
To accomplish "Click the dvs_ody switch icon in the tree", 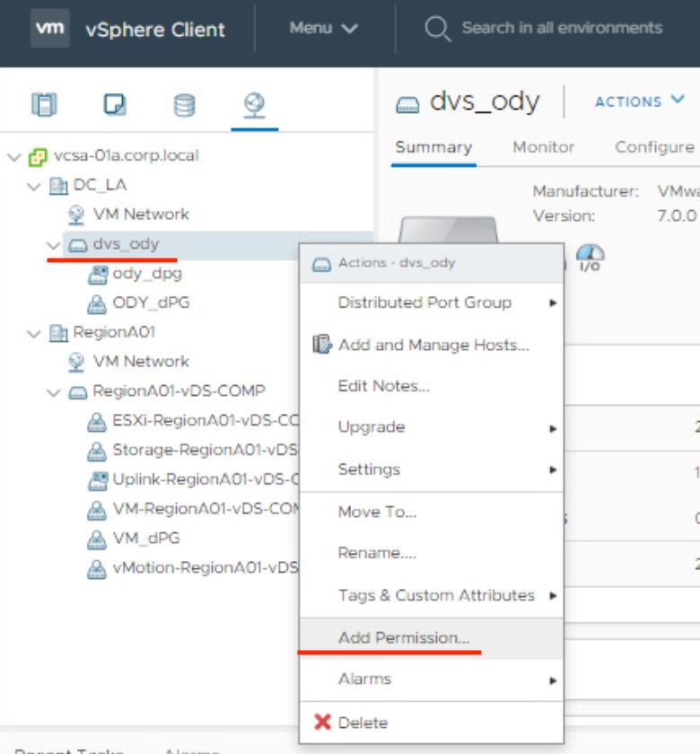I will (77, 245).
